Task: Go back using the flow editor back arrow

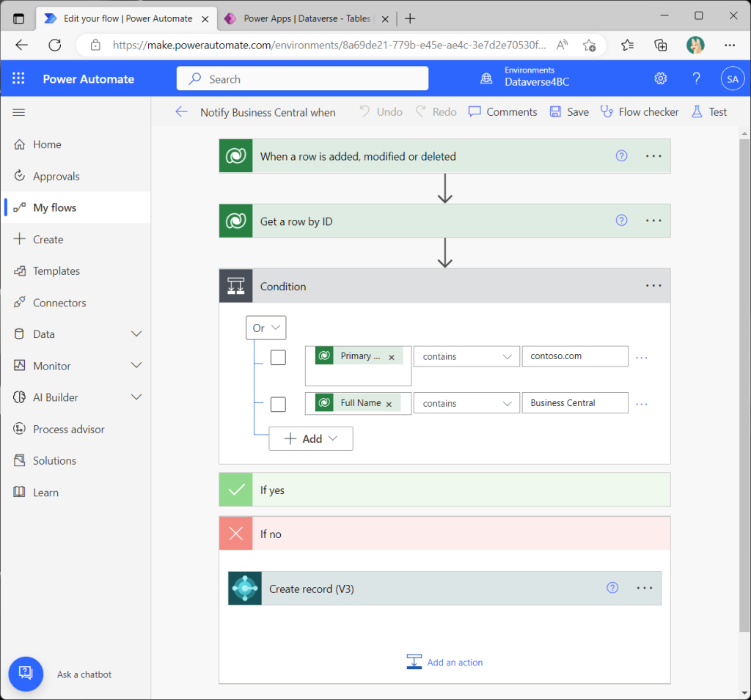Action: coord(182,112)
